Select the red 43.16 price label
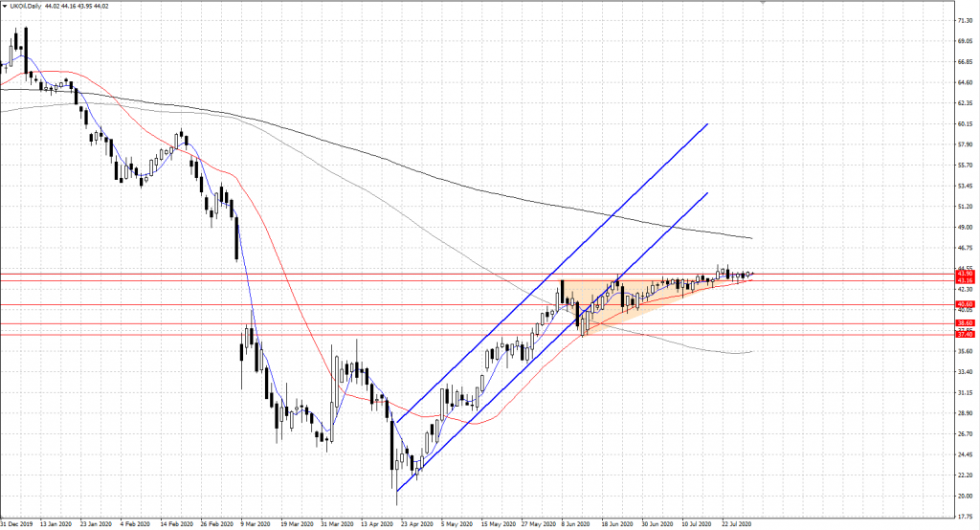This screenshot has height=530, width=980. [x=965, y=281]
